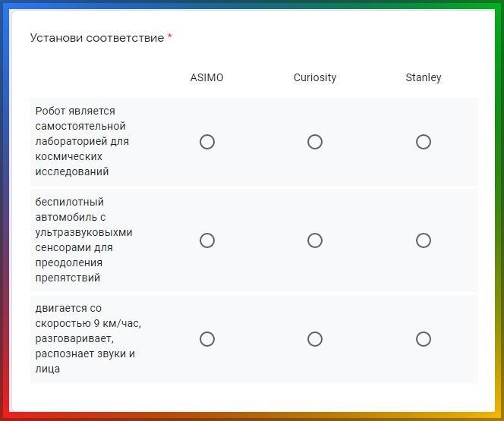Pick Curiosity for беспилотный автомобиль row
504x421 pixels.
315,240
